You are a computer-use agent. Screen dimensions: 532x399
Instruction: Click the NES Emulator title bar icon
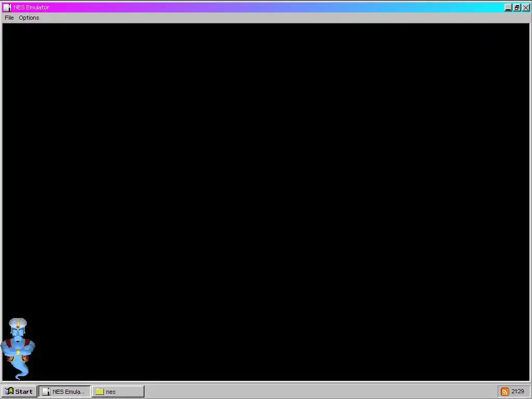click(7, 7)
